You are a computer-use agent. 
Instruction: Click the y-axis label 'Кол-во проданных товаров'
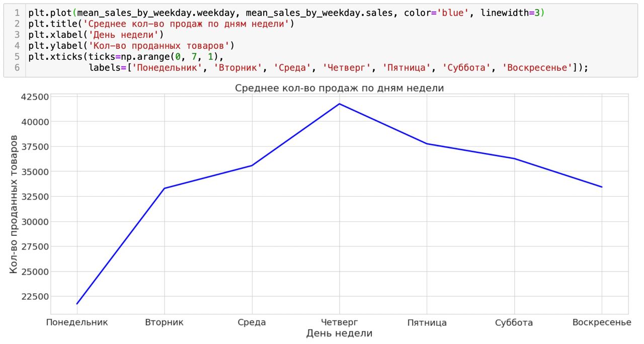[x=14, y=205]
